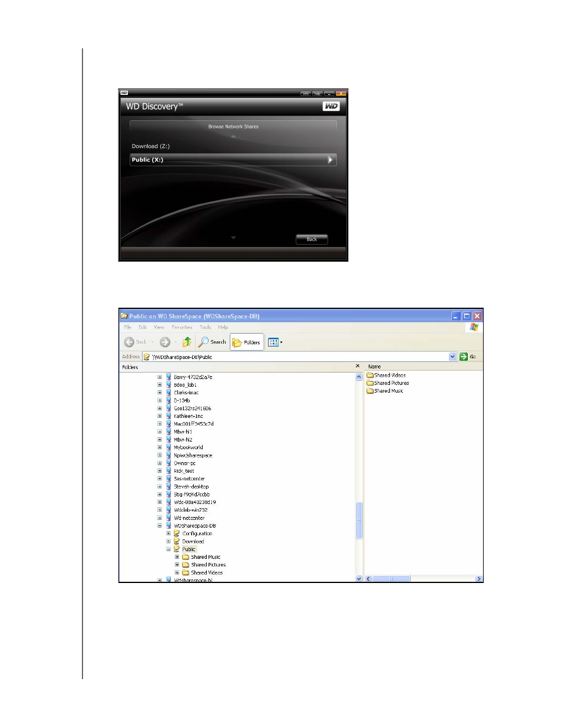This screenshot has height=728, width=562.
Task: Select Wdclab-win732 computer icon
Action: tap(168, 510)
